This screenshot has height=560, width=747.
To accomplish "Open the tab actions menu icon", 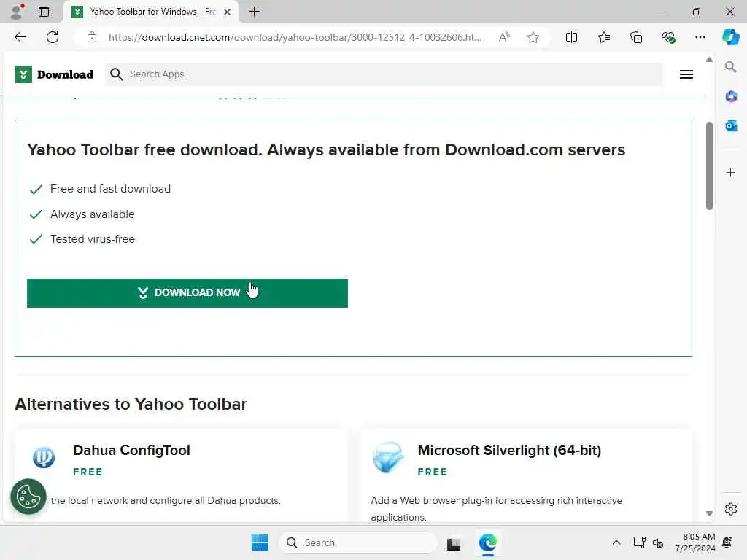I will coord(44,12).
